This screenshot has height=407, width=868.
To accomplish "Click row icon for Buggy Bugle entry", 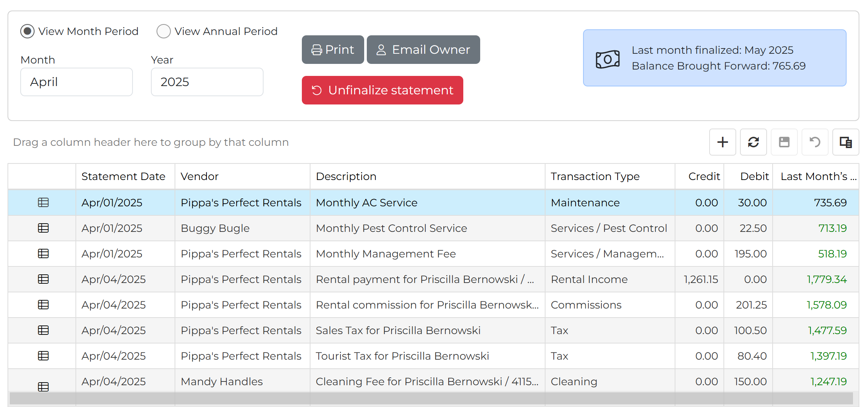I will coord(43,228).
